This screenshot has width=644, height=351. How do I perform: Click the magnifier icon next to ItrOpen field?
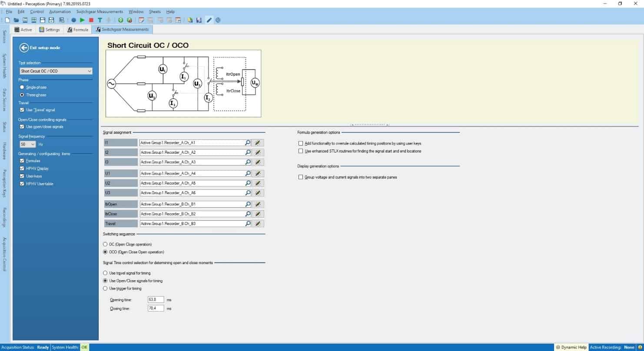(x=248, y=204)
